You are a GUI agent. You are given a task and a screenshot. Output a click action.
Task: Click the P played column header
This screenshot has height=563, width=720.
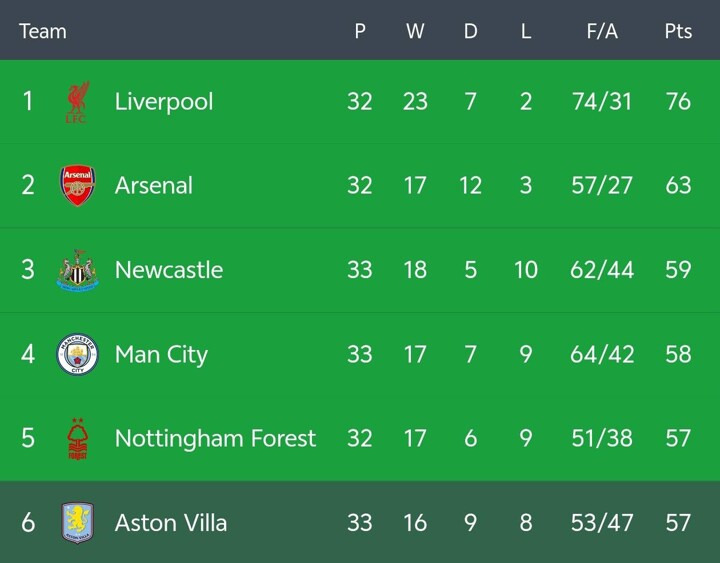click(360, 31)
